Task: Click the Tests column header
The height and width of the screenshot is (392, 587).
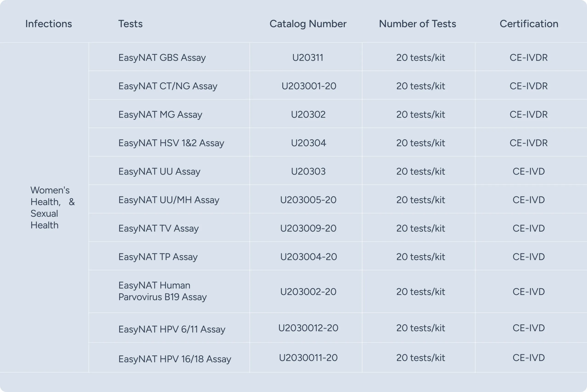Action: click(130, 24)
